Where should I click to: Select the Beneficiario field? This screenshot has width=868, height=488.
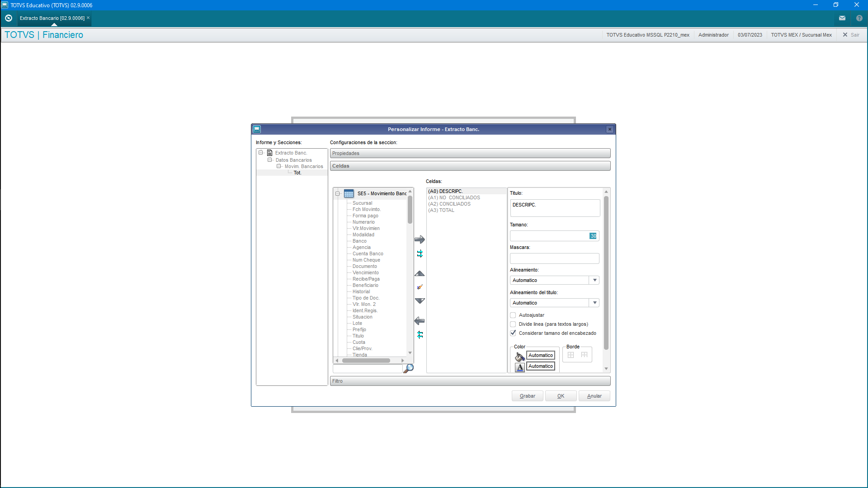pyautogui.click(x=365, y=285)
